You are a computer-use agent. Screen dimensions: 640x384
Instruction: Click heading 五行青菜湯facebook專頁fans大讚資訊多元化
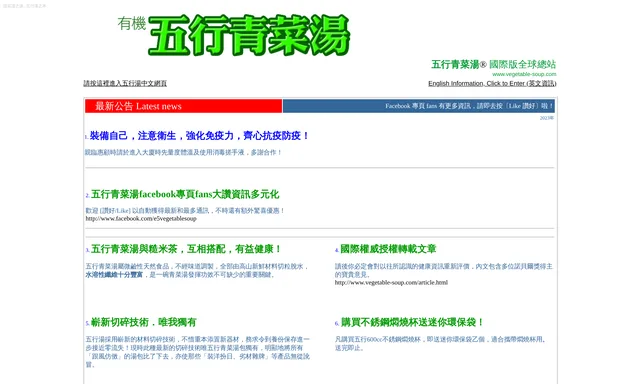(185, 194)
